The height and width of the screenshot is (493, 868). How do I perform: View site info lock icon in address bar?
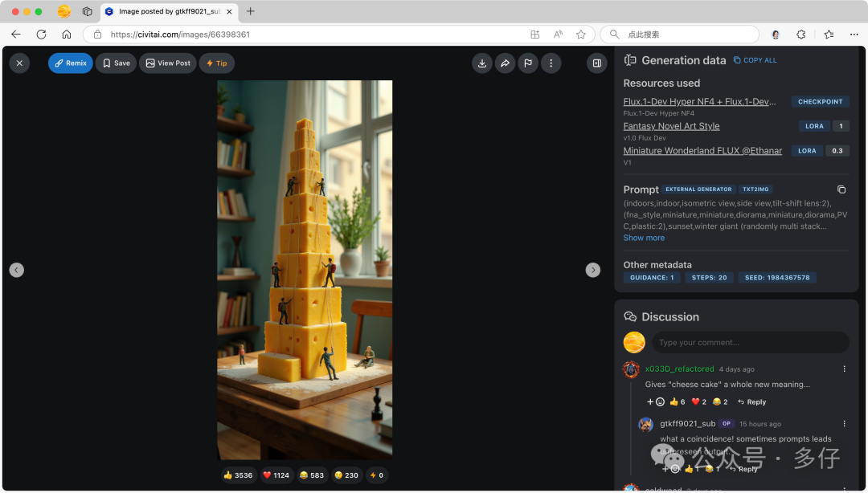97,35
